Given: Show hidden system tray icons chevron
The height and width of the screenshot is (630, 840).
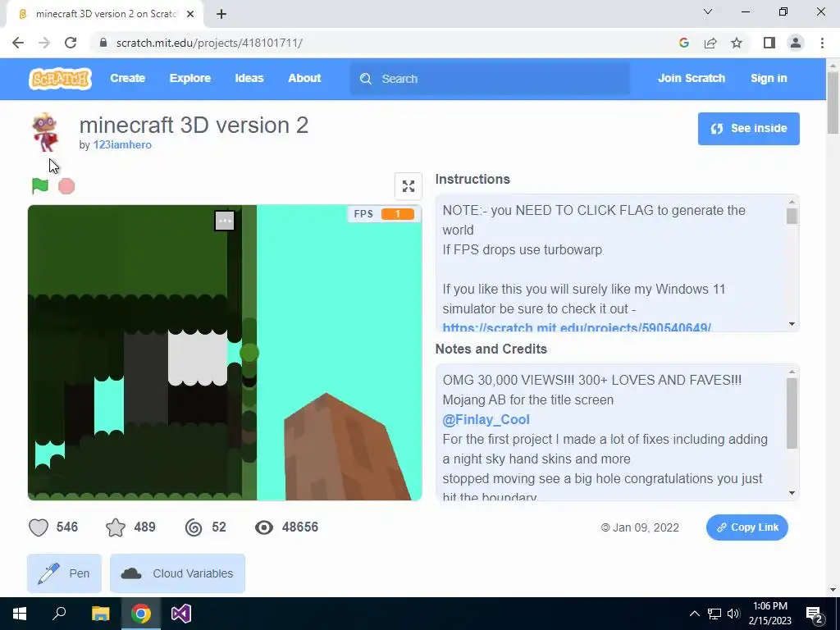Looking at the screenshot, I should (694, 614).
